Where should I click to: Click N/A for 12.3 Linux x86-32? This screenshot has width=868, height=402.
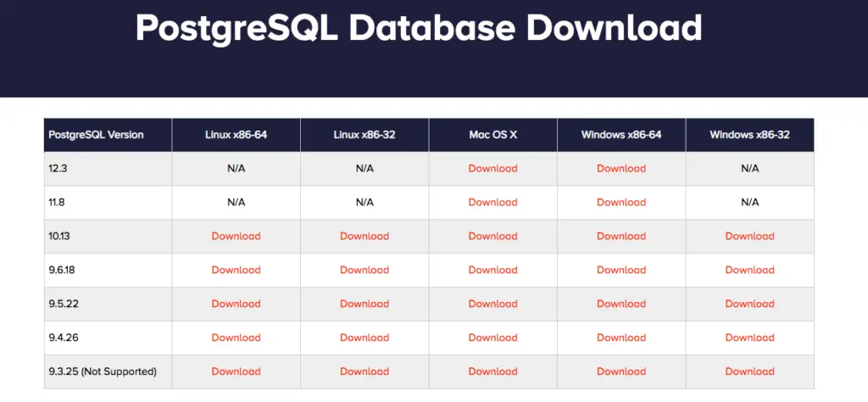tap(364, 168)
